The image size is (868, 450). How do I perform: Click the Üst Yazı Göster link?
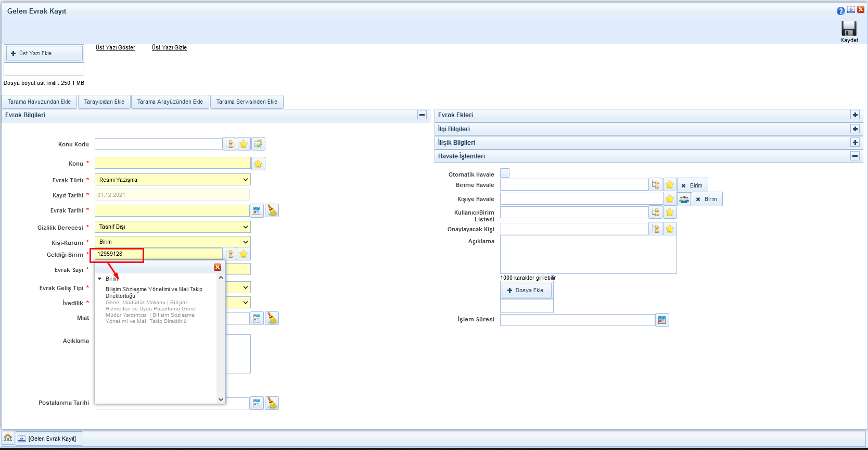click(116, 48)
